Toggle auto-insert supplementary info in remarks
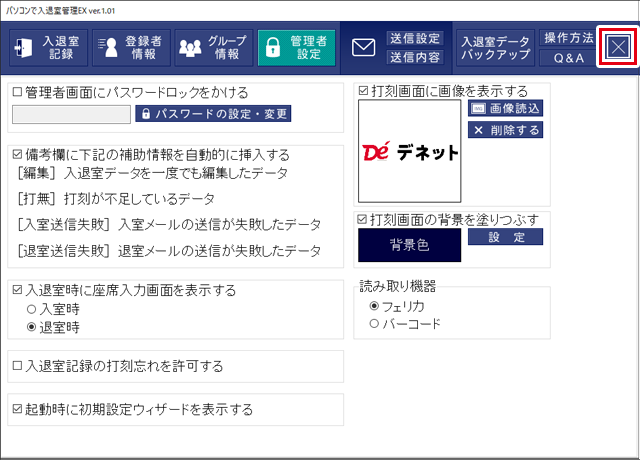The width and height of the screenshot is (640, 460). pyautogui.click(x=18, y=155)
